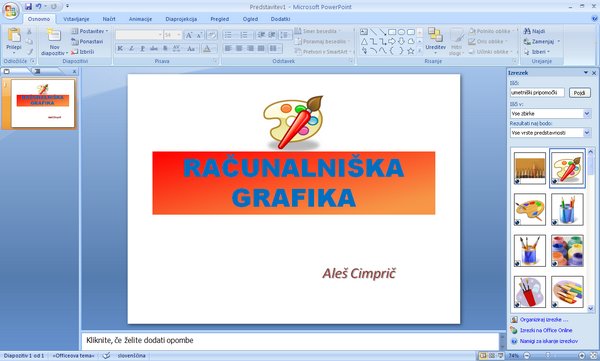Switch to normal view in status bar
Screen dimensions: 600x361
coord(483,356)
